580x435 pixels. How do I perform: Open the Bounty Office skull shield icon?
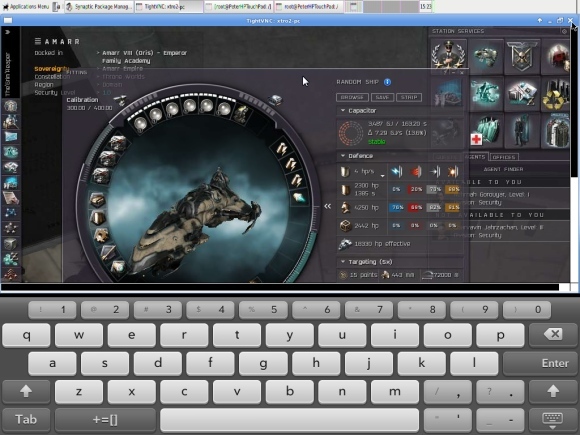click(x=522, y=57)
